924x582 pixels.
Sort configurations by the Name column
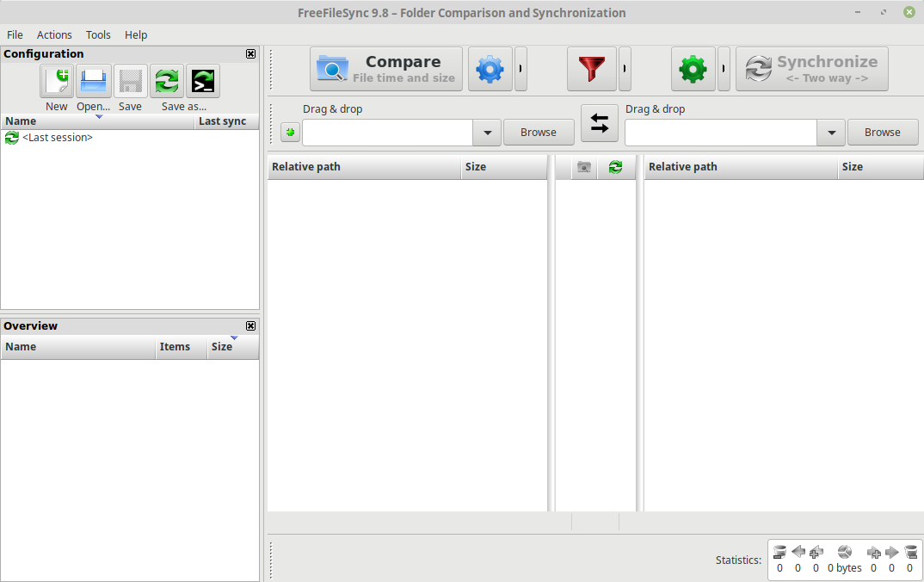pos(97,121)
